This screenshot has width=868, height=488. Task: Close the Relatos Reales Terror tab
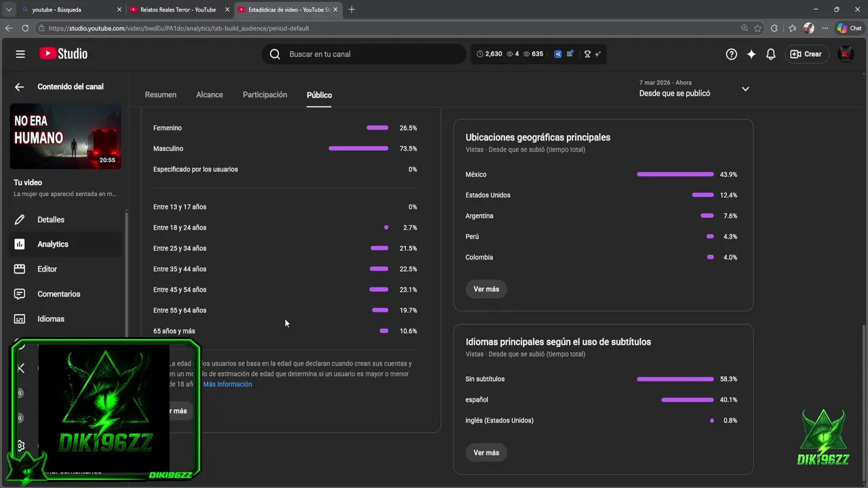pyautogui.click(x=227, y=9)
